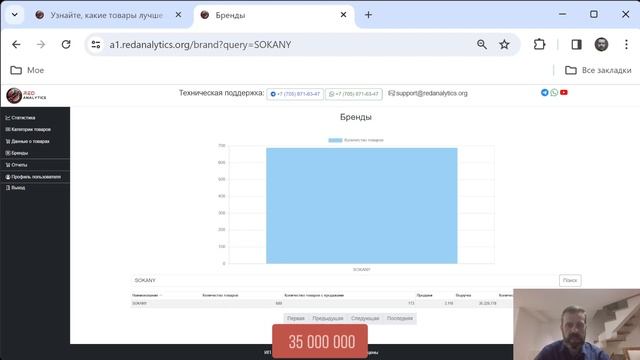This screenshot has width=640, height=360.
Task: Open the WhatsApp support phone number
Action: click(354, 94)
